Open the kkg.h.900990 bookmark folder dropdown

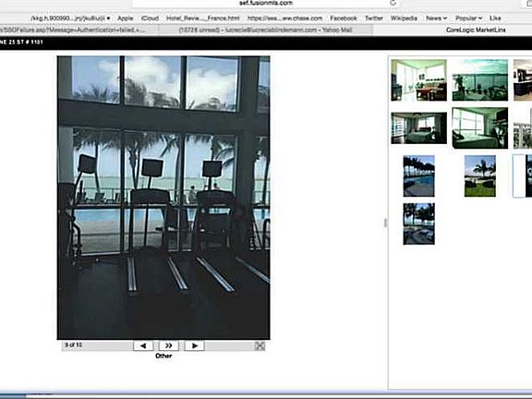(x=70, y=18)
